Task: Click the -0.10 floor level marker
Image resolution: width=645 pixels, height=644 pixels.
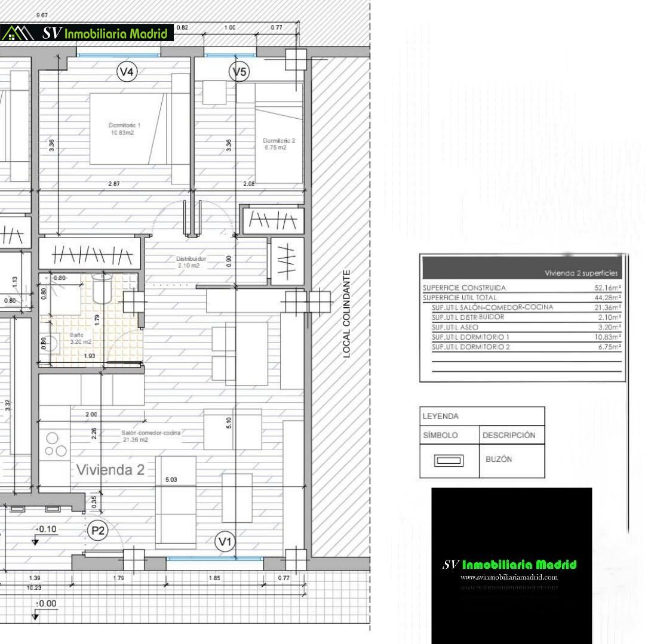Action: 47,529
